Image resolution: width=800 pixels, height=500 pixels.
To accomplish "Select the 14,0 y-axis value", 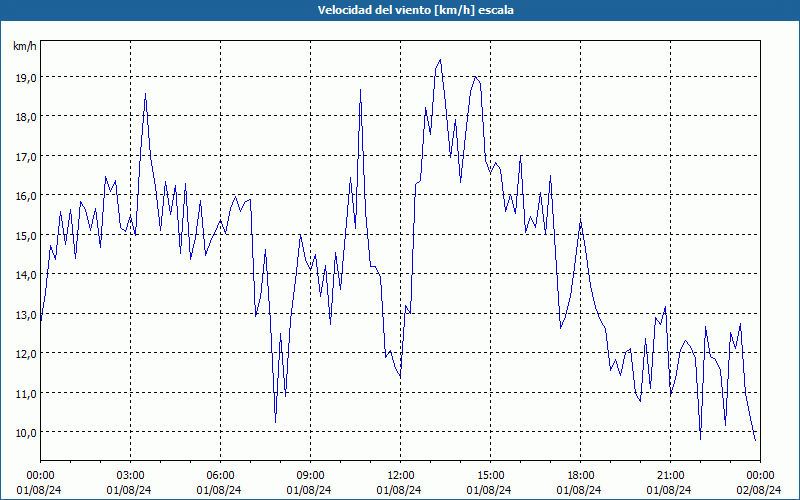I will click(x=24, y=275).
